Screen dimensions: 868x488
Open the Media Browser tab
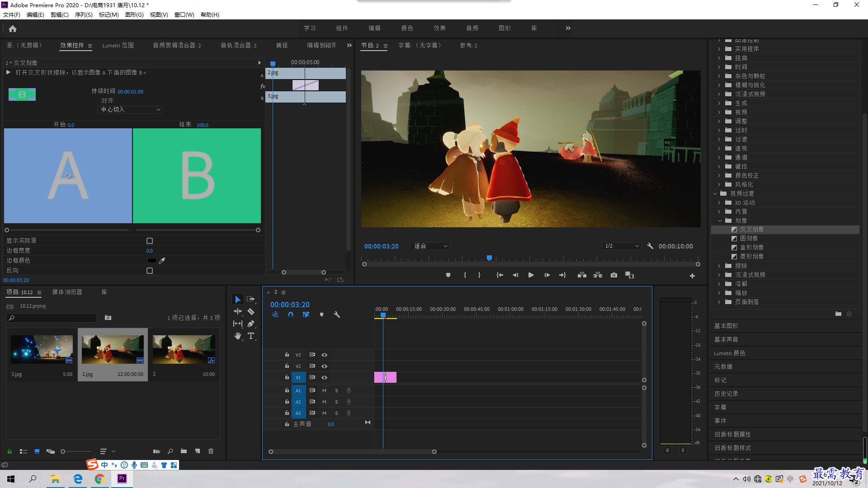tap(67, 292)
